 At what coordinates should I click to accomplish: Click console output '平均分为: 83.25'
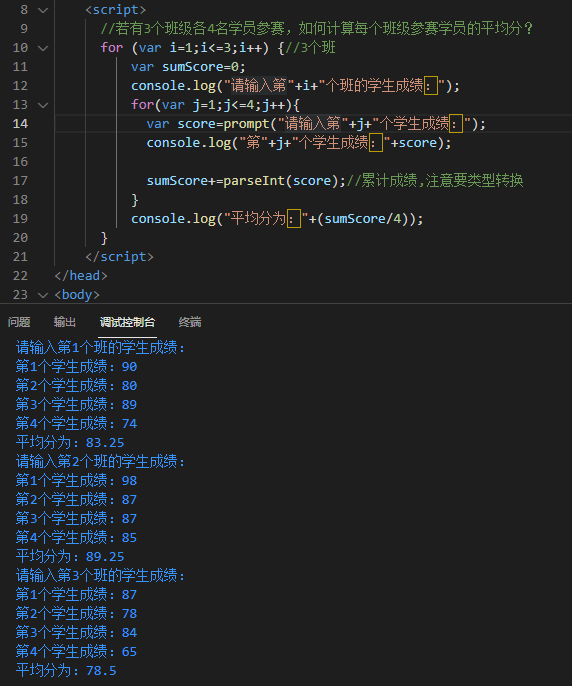tap(70, 443)
